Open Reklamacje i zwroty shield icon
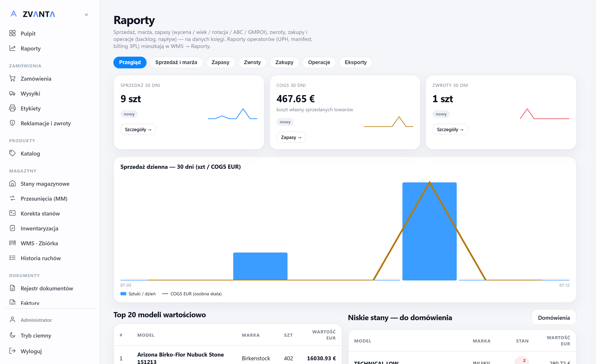The image size is (596, 364). coord(12,123)
